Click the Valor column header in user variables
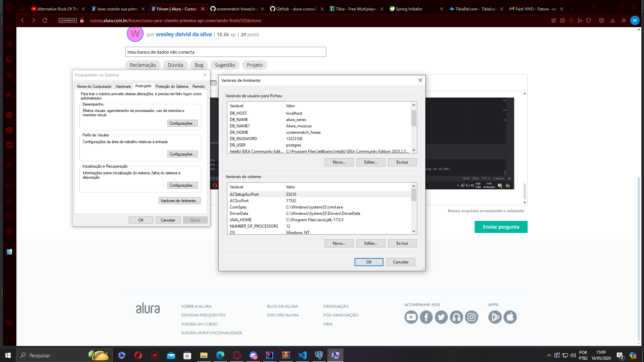Image resolution: width=644 pixels, height=362 pixels. 347,106
